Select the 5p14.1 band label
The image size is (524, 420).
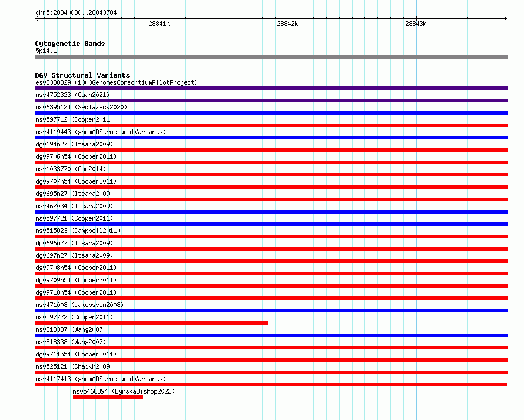pos(46,51)
